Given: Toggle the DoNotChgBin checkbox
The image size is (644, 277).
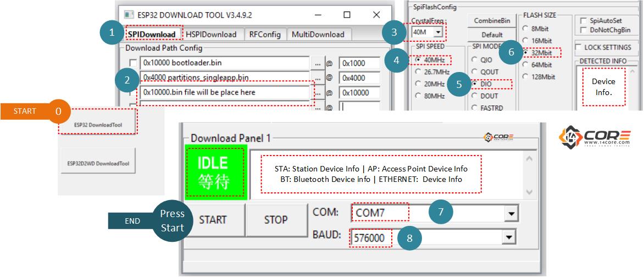Looking at the screenshot, I should click(x=583, y=30).
